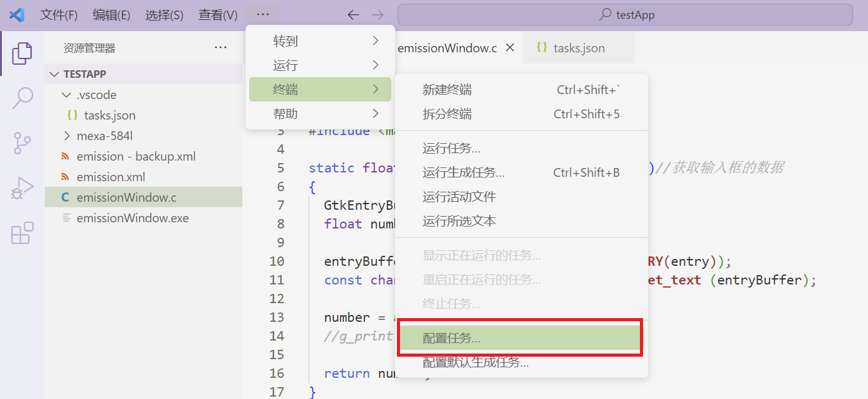Open the 文件 menu
868x399 pixels.
[x=59, y=14]
